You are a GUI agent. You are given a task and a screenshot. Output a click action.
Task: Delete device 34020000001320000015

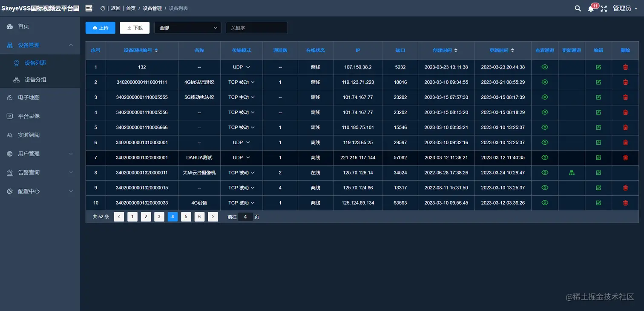tap(625, 188)
